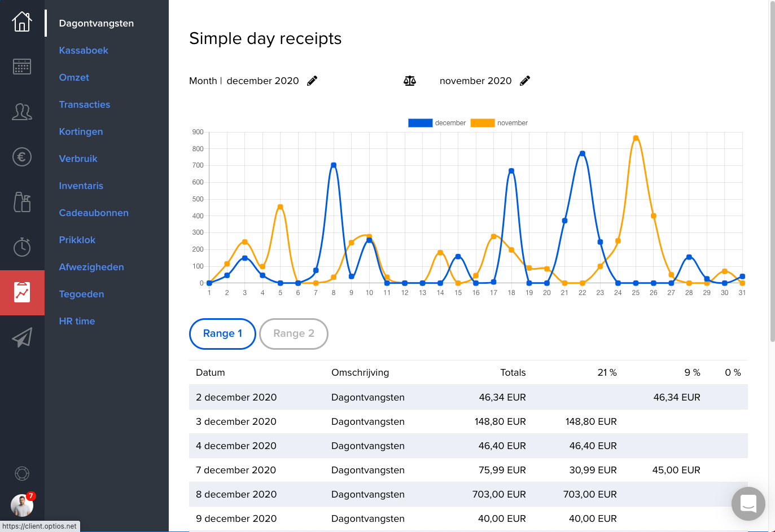Edit december 2020 month with pencil
775x532 pixels.
coord(312,81)
